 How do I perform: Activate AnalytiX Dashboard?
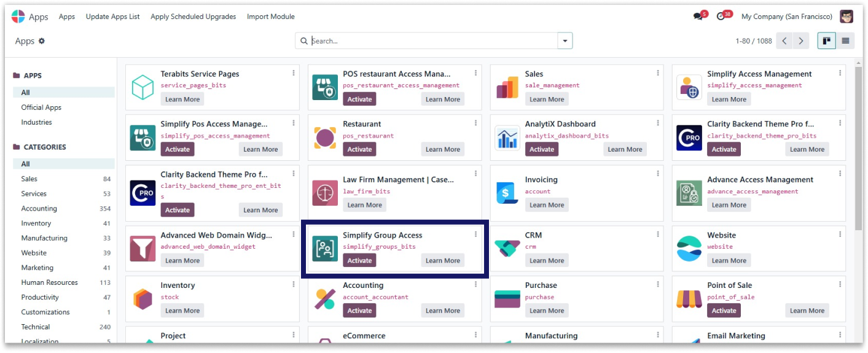tap(542, 149)
